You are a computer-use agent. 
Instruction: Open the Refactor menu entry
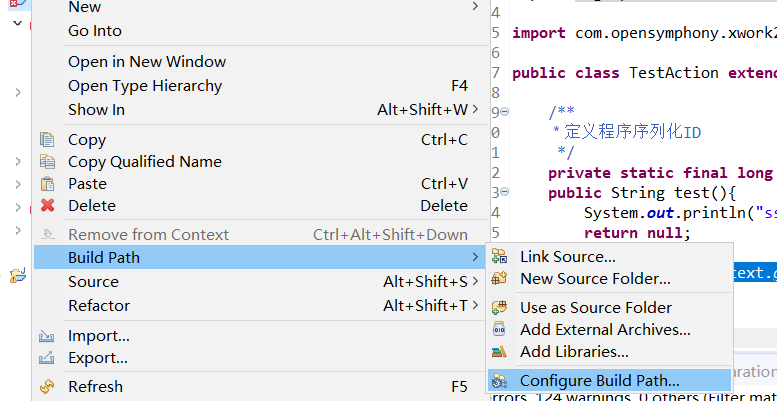(x=260, y=305)
